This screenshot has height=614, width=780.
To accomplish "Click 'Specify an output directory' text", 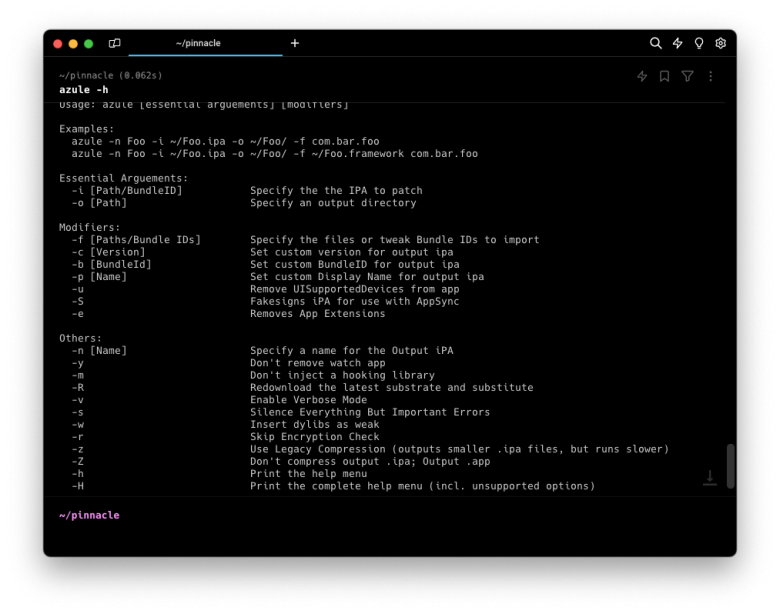I will pos(333,203).
